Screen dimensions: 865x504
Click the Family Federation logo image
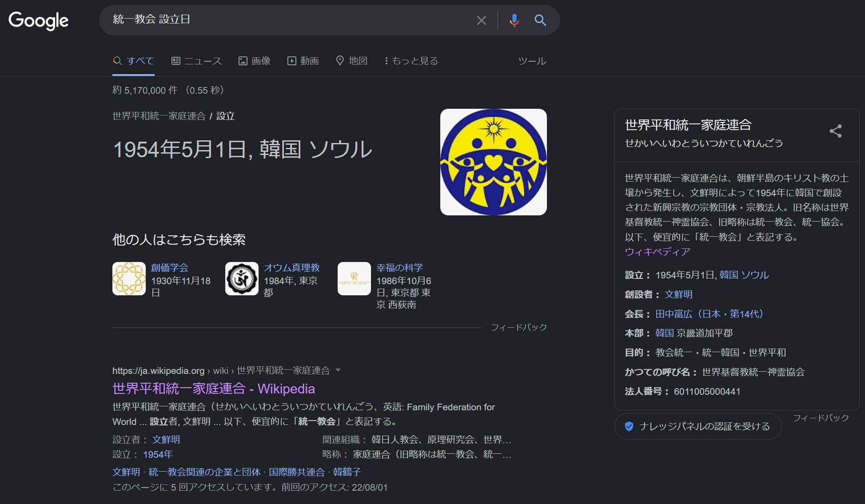pyautogui.click(x=493, y=162)
